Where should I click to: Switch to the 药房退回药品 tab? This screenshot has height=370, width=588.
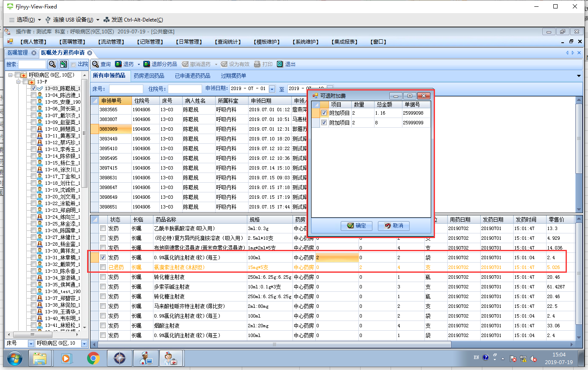[x=149, y=76]
